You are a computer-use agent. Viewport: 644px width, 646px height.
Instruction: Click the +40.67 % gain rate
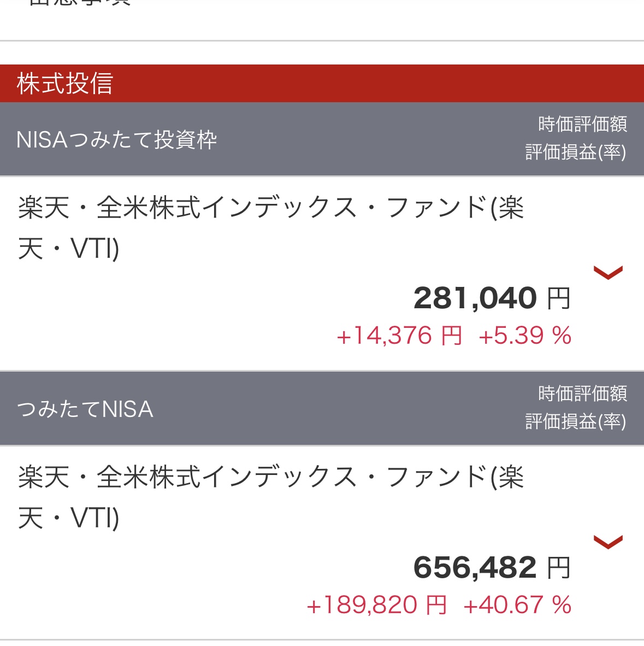517,605
